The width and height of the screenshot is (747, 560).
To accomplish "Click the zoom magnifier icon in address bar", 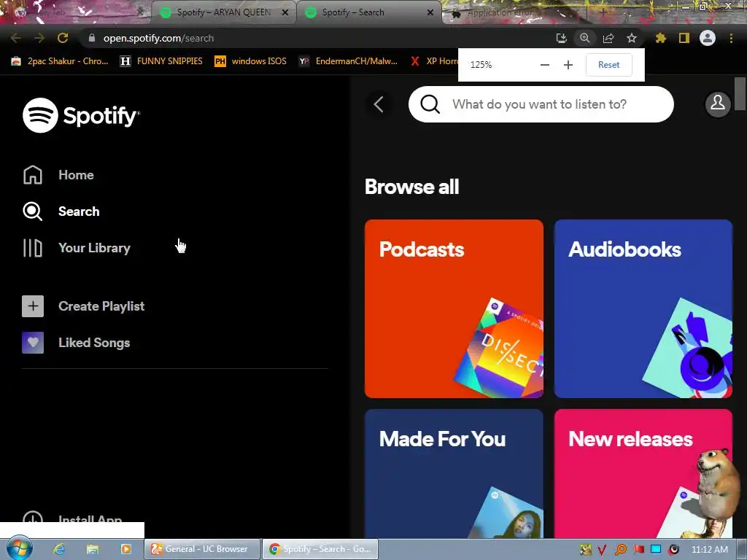I will (x=584, y=38).
